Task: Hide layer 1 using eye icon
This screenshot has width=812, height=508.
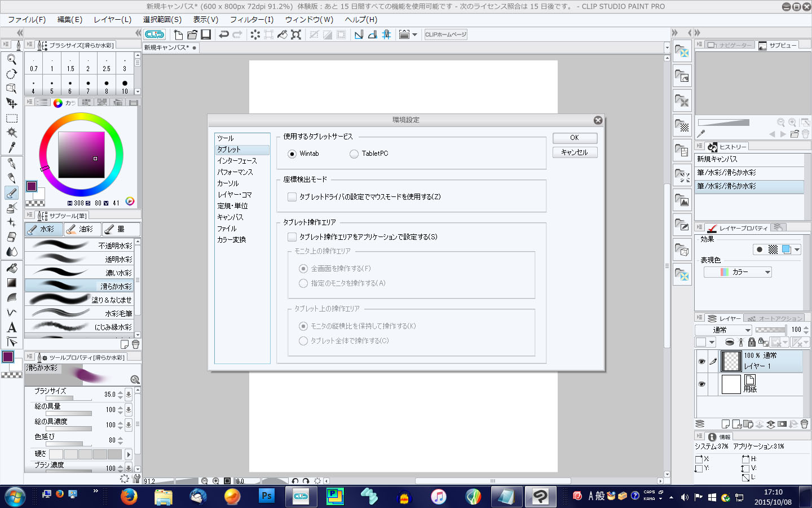Action: (x=701, y=361)
